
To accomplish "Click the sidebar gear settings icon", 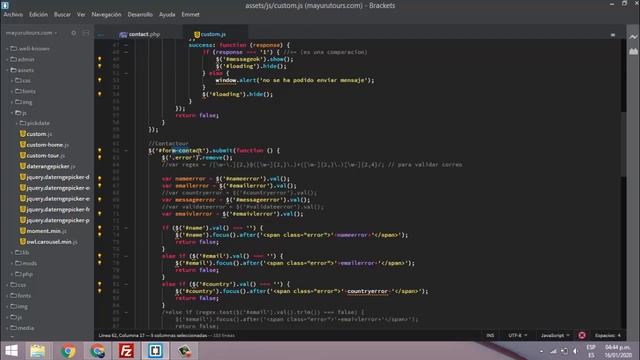I will point(74,33).
